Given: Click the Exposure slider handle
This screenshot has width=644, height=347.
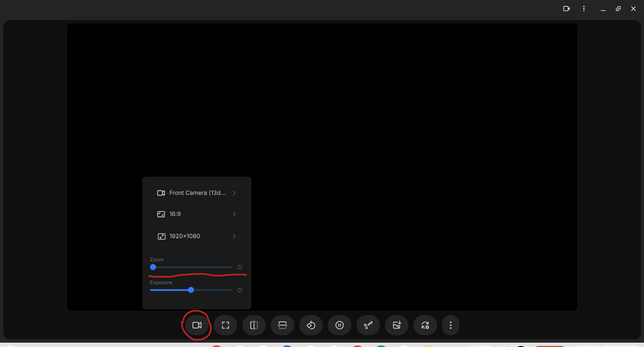Looking at the screenshot, I should [x=191, y=290].
